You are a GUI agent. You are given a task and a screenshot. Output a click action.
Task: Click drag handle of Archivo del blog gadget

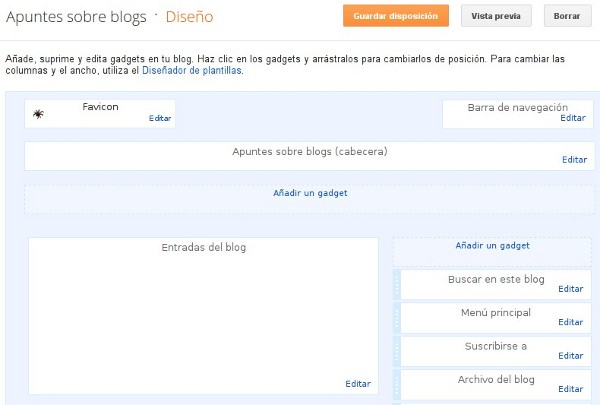(398, 384)
